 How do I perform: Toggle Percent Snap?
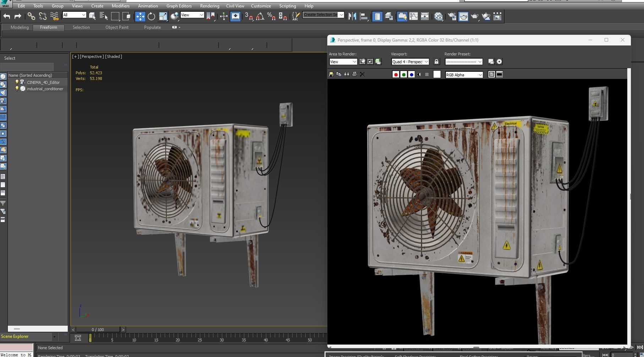(272, 16)
